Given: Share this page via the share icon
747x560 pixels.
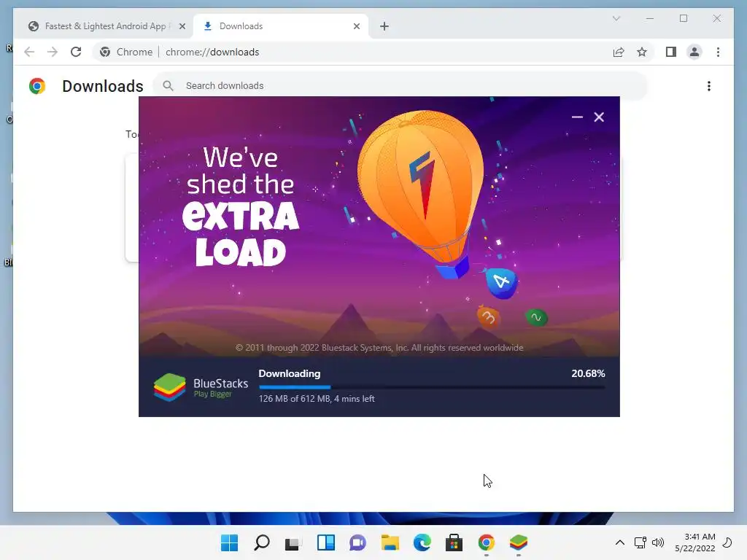Looking at the screenshot, I should pyautogui.click(x=619, y=52).
